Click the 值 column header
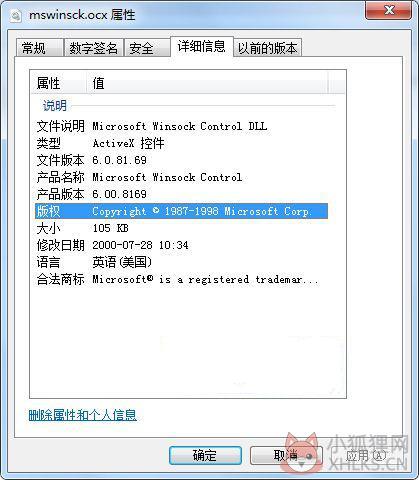The height and width of the screenshot is (480, 419). (207, 83)
